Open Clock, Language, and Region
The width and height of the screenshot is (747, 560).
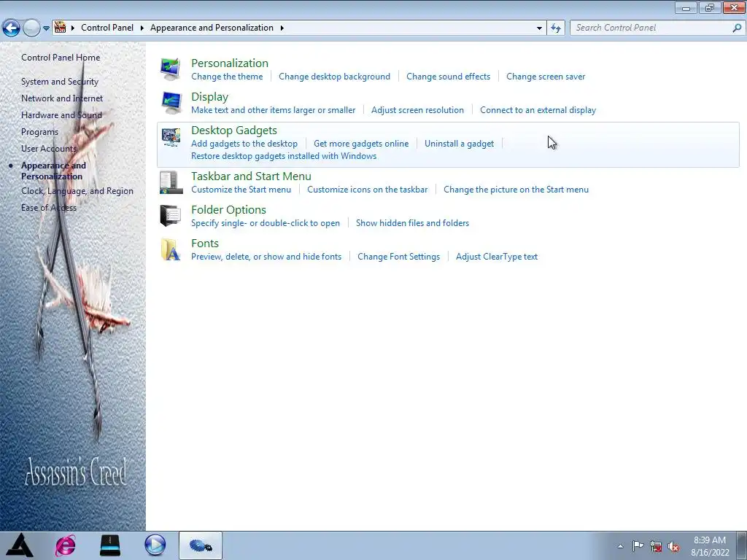pyautogui.click(x=77, y=191)
